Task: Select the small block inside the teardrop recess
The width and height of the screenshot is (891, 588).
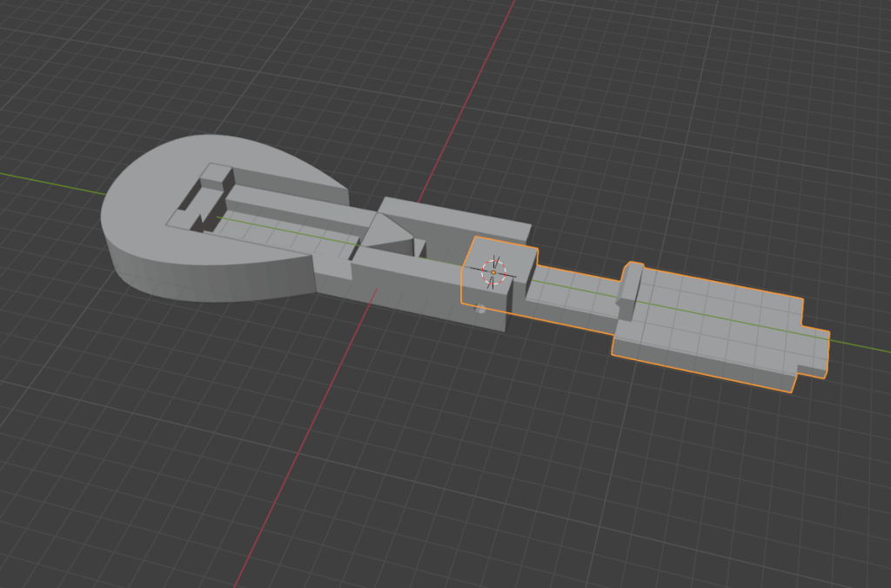Action: [x=215, y=177]
